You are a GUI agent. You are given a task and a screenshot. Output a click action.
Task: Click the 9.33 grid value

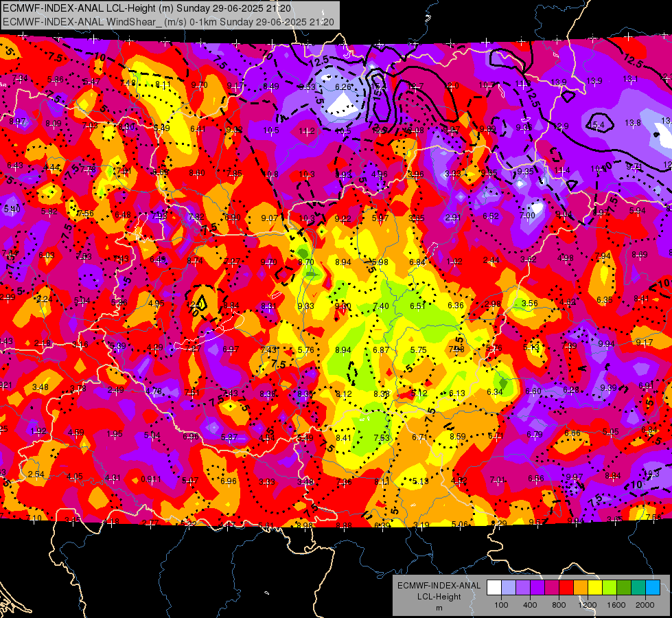coord(306,306)
